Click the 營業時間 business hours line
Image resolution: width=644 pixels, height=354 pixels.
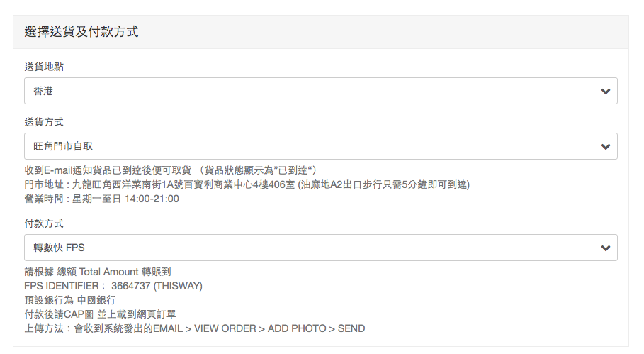pyautogui.click(x=101, y=199)
